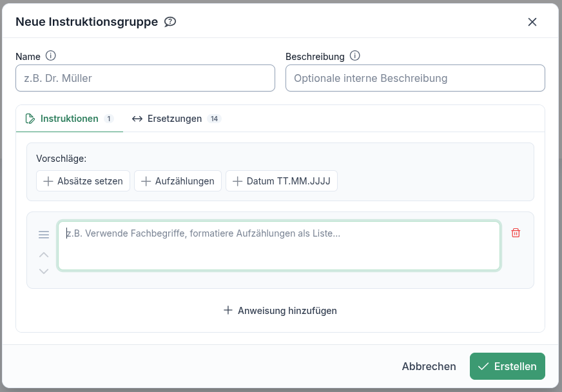This screenshot has width=562, height=392.
Task: Switch to the Ersetzungen tab
Action: tap(176, 119)
